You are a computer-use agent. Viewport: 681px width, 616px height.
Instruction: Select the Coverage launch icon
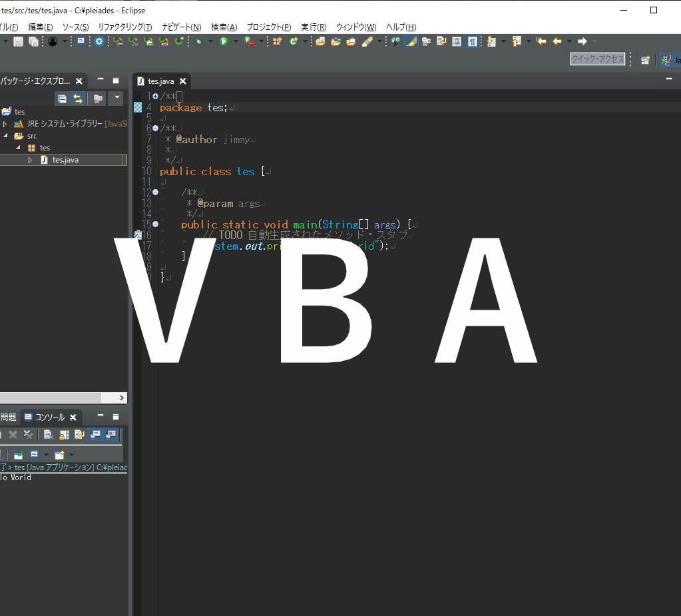(247, 41)
